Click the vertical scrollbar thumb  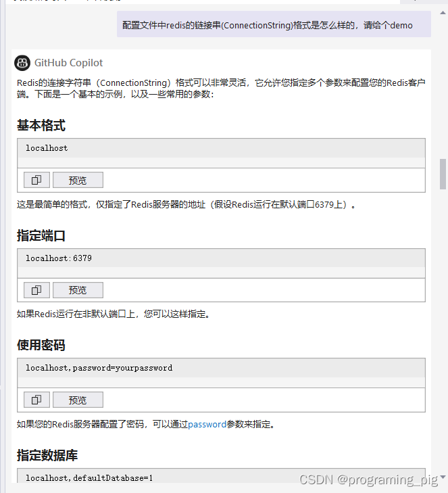tap(443, 174)
